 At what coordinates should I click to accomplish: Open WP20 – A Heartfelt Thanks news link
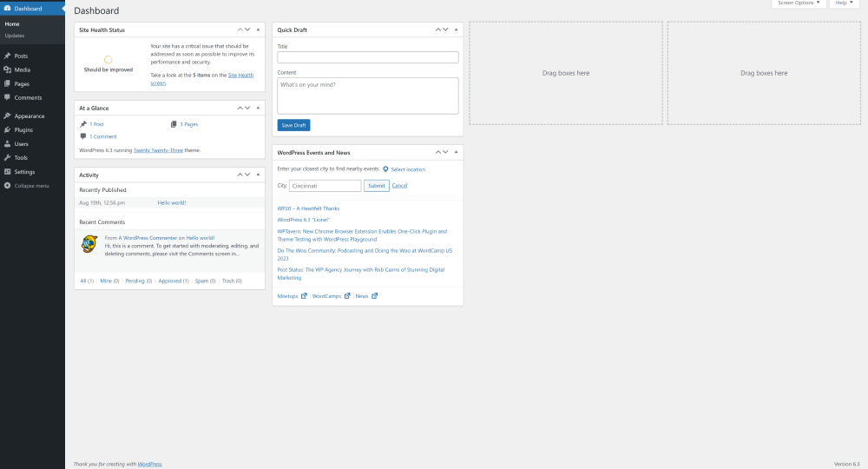pos(308,208)
